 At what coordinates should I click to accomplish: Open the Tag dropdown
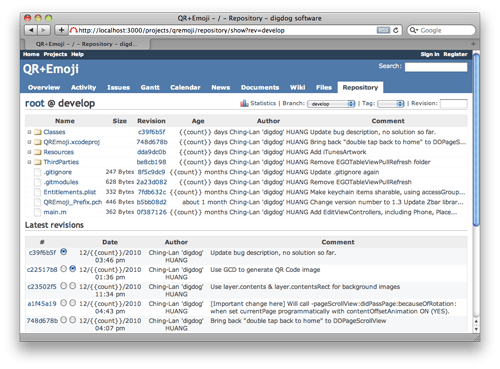coord(391,104)
